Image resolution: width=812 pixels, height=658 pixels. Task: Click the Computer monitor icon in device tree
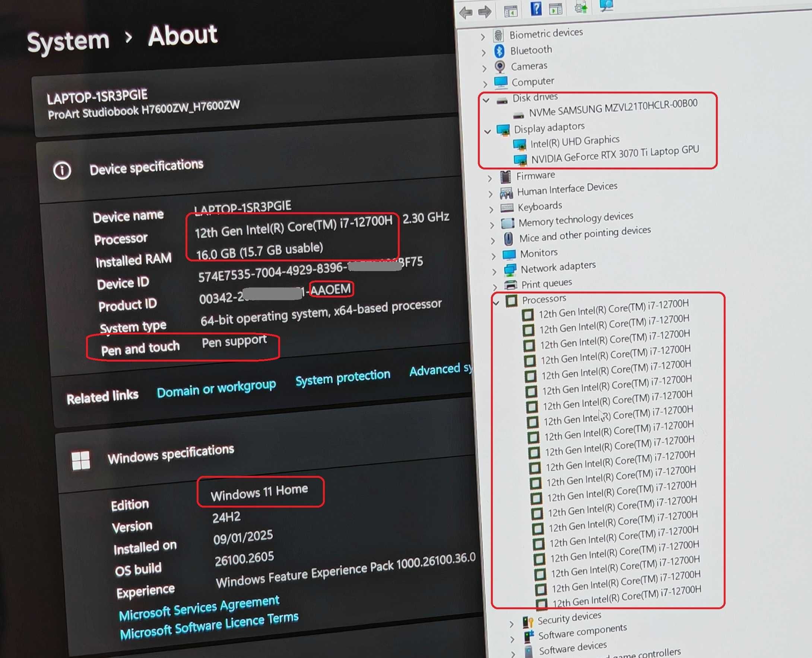coord(501,82)
